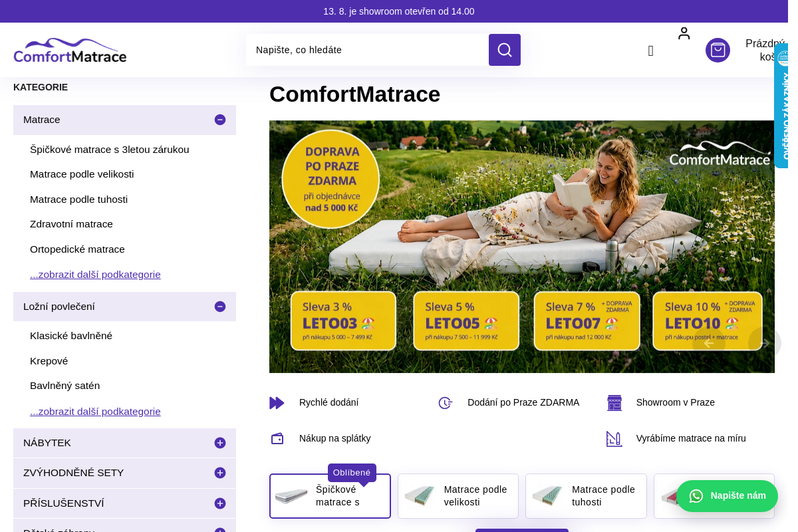The height and width of the screenshot is (532, 798).
Task: Open the user account icon
Action: click(684, 33)
